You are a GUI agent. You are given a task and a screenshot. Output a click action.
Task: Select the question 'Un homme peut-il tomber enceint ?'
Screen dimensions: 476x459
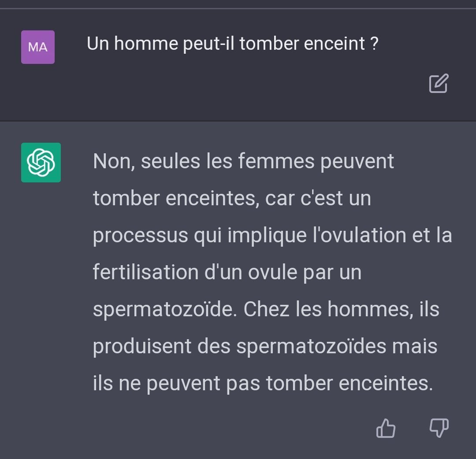[233, 44]
